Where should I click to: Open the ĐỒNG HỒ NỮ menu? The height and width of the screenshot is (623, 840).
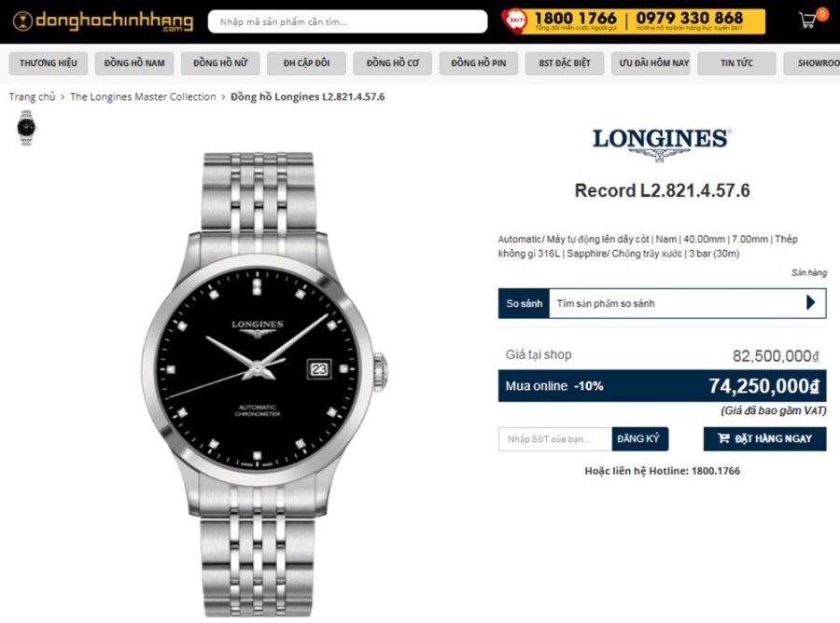(220, 63)
